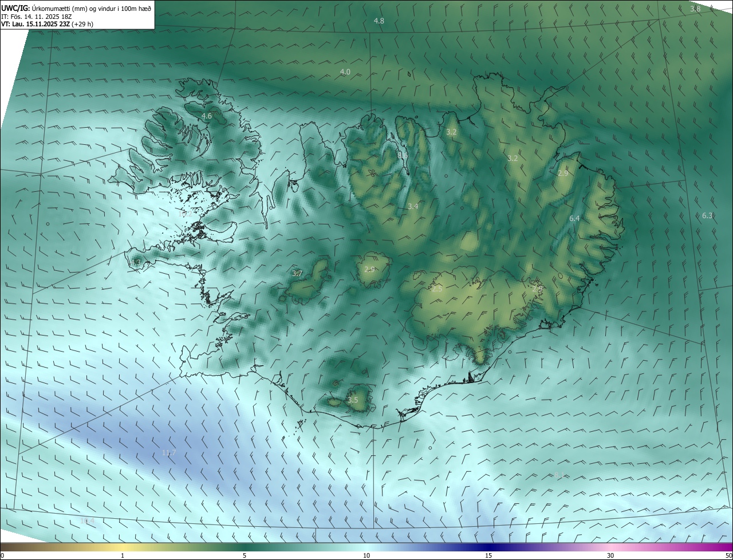Click the 2.5 value label on the map

coord(437,289)
